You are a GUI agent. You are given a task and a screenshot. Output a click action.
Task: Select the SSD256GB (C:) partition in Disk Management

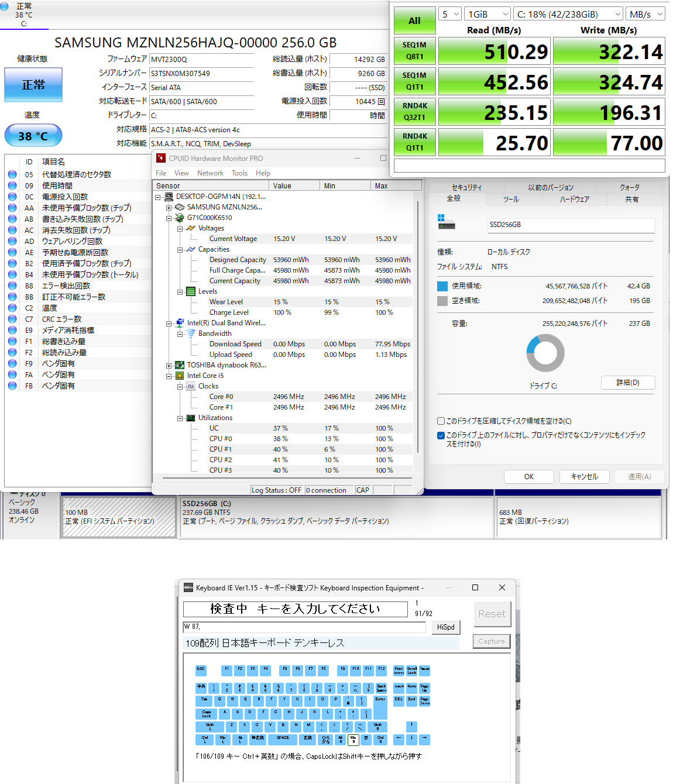336,518
